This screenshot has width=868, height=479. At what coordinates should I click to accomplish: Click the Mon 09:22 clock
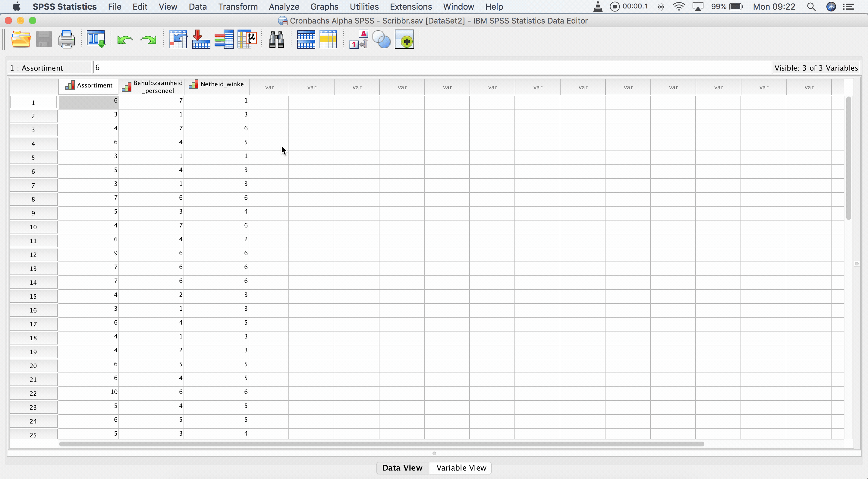pos(774,7)
